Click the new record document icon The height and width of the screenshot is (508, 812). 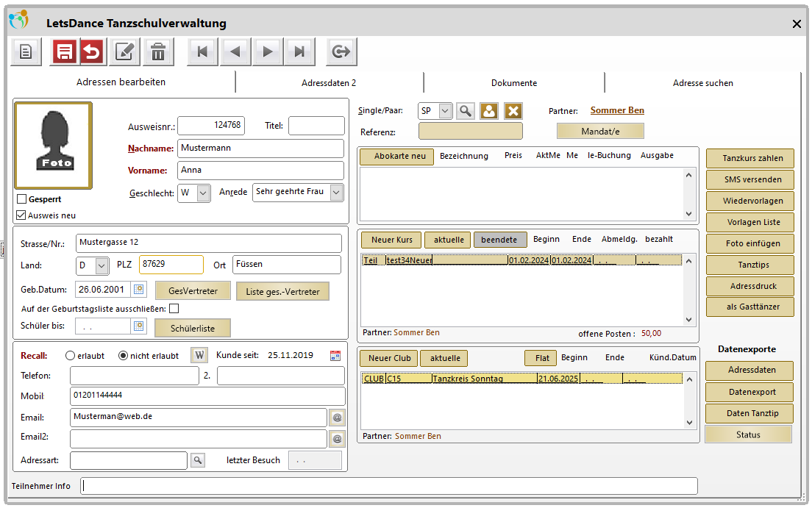(26, 51)
